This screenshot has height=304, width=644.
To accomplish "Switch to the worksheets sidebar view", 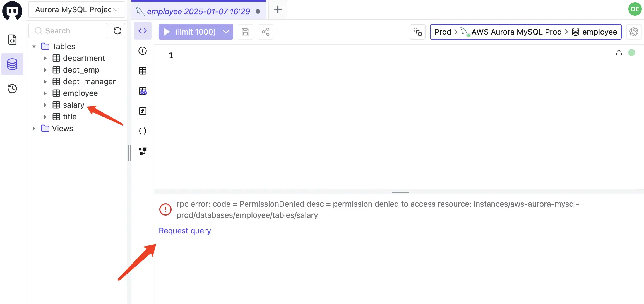I will (12, 40).
